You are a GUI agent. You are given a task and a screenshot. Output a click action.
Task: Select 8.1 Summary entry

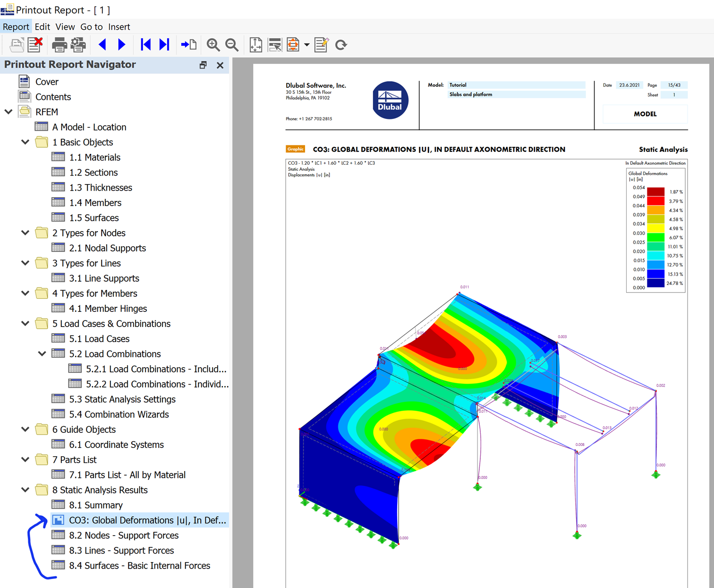coord(96,504)
